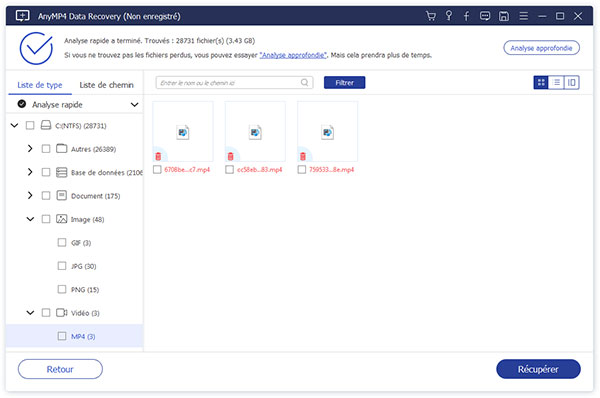The height and width of the screenshot is (398, 600).
Task: Switch to content detail view icon
Action: [572, 82]
